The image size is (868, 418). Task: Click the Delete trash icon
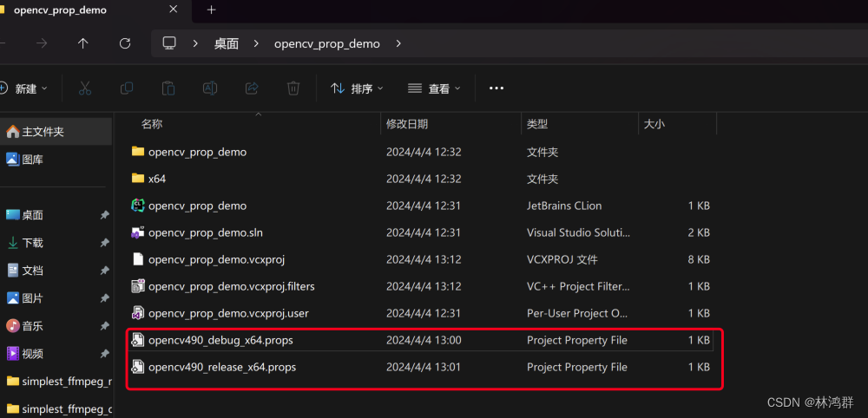pos(293,88)
